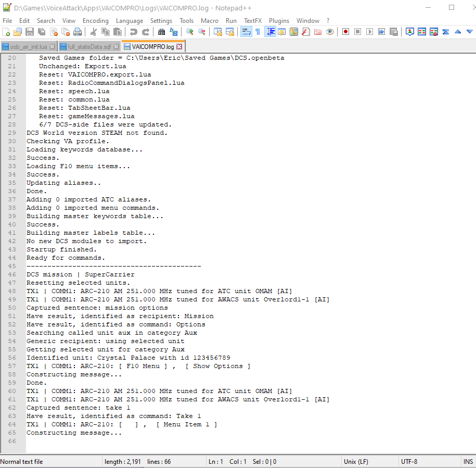476x468 pixels.
Task: Open the Document Map icon
Action: (x=294, y=32)
